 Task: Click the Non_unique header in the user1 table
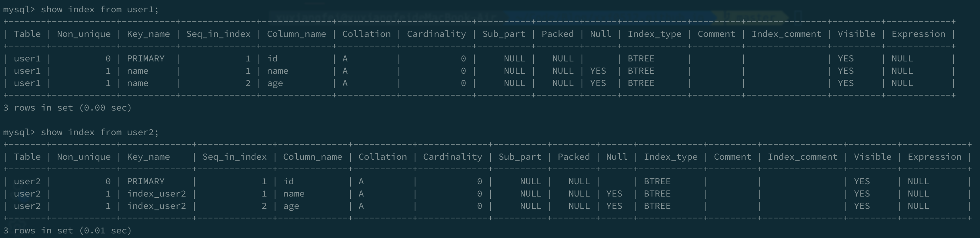pos(83,34)
